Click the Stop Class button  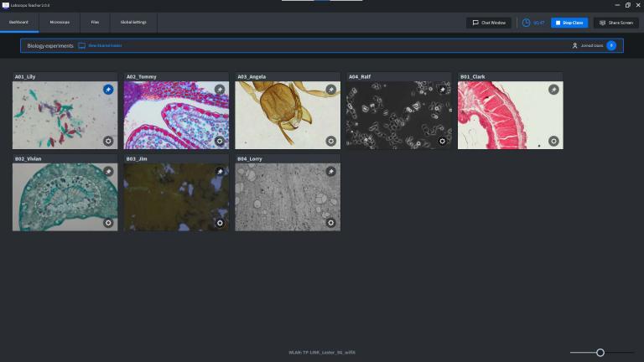569,23
